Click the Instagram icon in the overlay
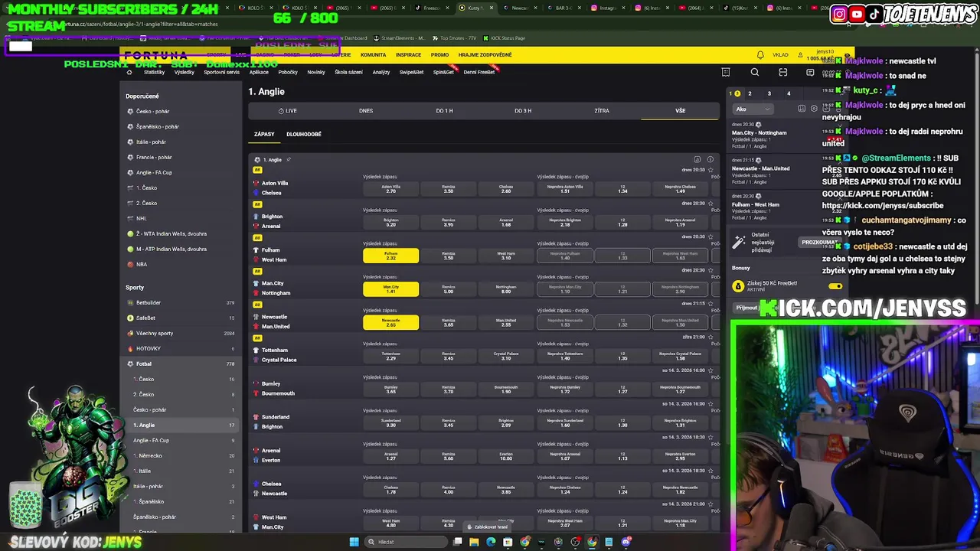The height and width of the screenshot is (551, 980). pyautogui.click(x=840, y=14)
